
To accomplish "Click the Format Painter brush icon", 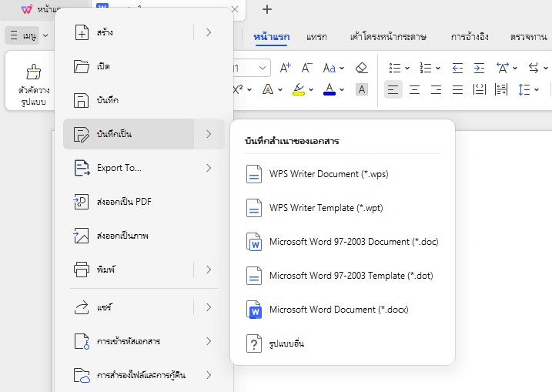I will tap(33, 72).
